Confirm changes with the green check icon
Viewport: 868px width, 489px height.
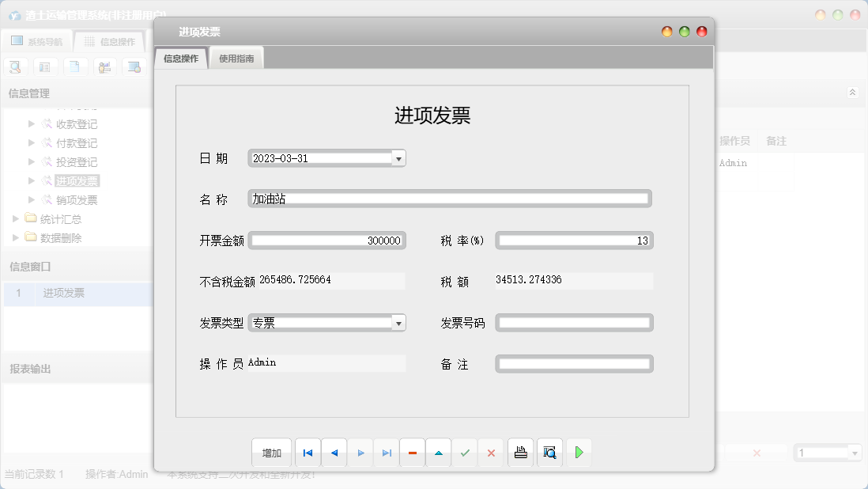click(x=465, y=452)
